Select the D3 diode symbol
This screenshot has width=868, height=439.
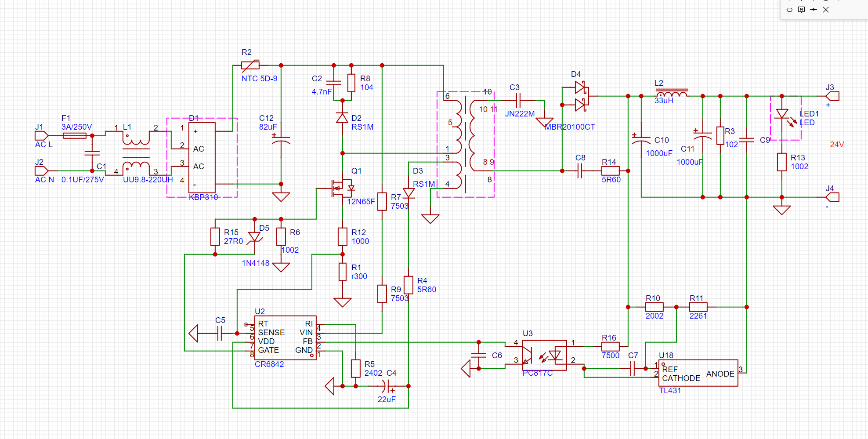click(409, 192)
